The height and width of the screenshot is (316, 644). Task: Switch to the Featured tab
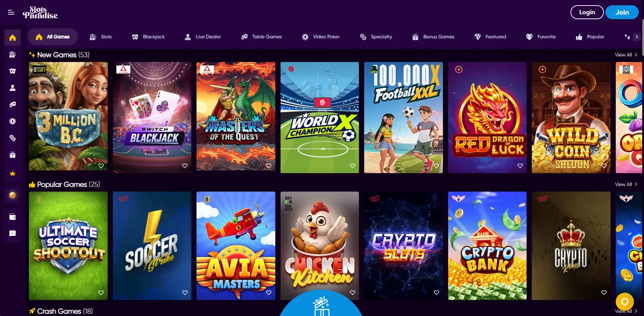pyautogui.click(x=490, y=37)
